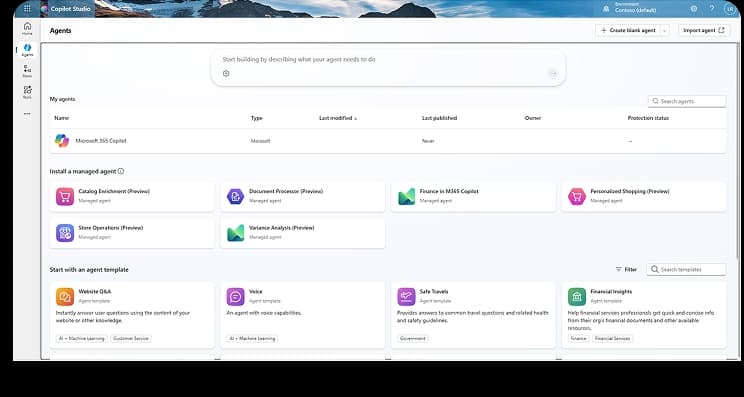Click the Voice template icon
Viewport: 744px width, 397px height.
pyautogui.click(x=235, y=297)
